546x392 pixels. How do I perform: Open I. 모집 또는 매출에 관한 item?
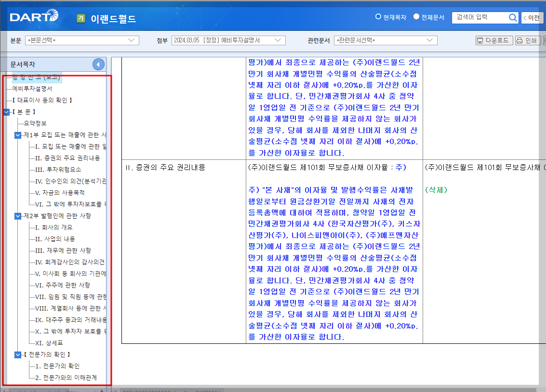pos(71,146)
